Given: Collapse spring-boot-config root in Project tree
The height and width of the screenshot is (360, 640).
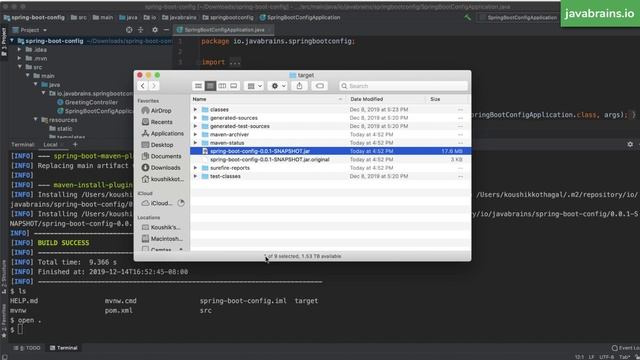Looking at the screenshot, I should point(12,41).
